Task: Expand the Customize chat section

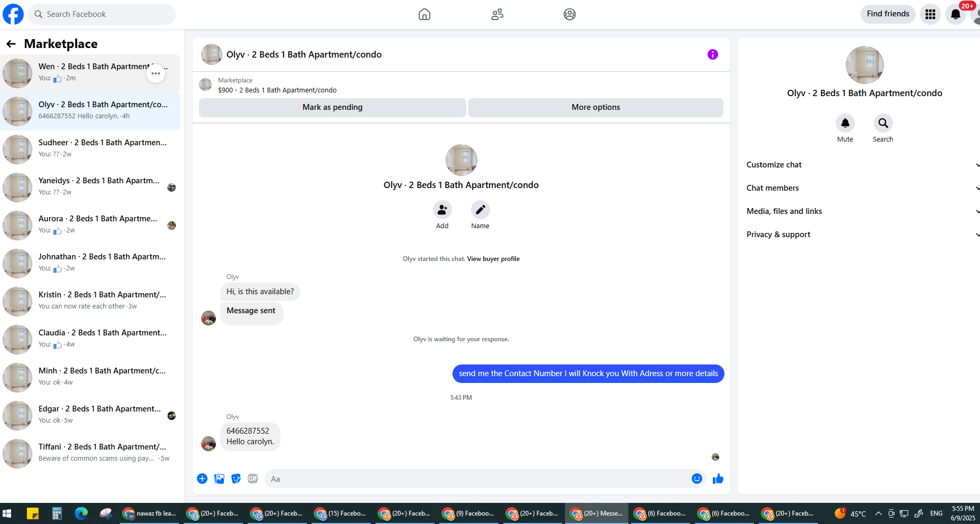Action: pos(863,165)
